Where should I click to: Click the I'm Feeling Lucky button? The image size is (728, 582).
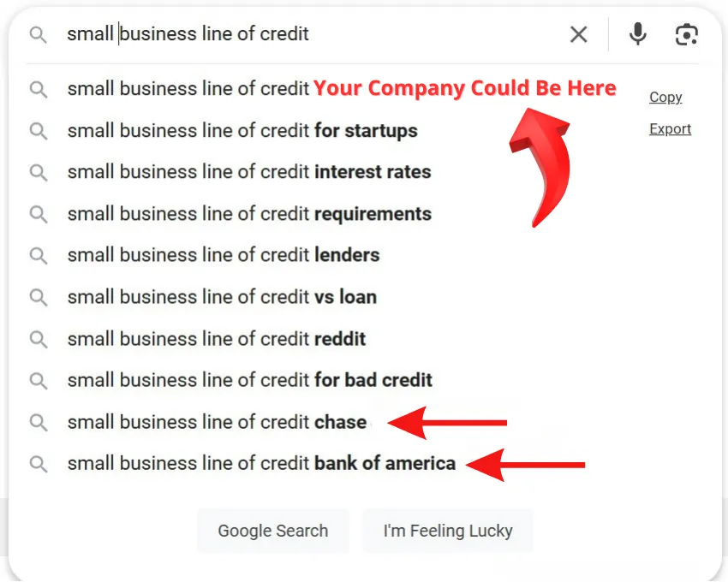448,531
